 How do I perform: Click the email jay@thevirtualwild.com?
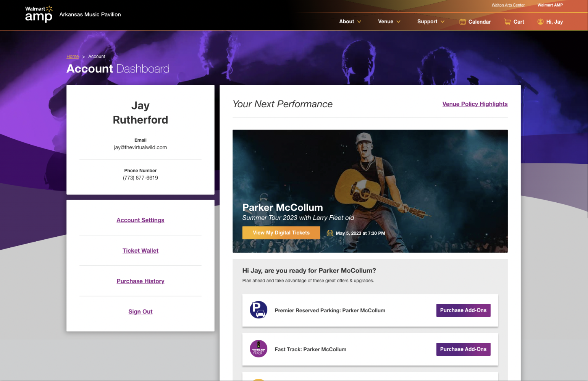tap(141, 147)
